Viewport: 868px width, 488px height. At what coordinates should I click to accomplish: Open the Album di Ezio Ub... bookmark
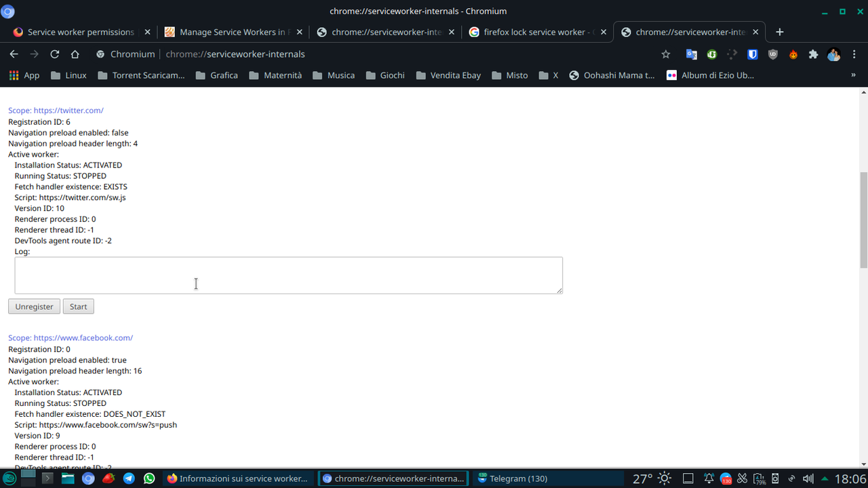(x=710, y=75)
